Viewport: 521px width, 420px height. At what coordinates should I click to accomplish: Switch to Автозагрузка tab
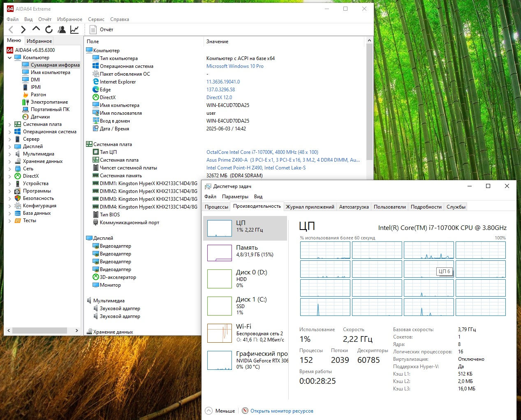354,207
